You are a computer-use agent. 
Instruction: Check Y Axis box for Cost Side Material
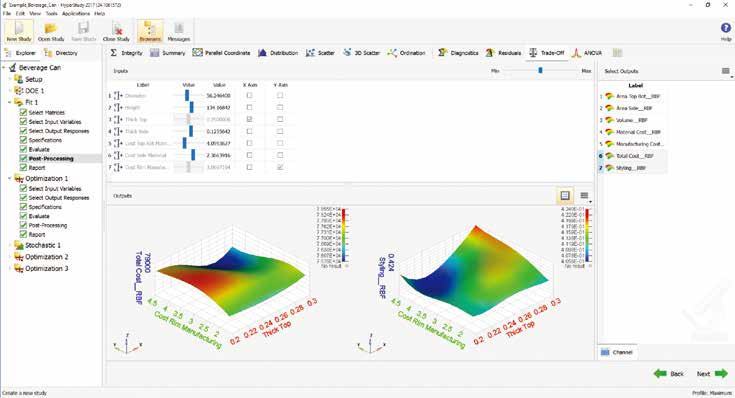tap(280, 155)
